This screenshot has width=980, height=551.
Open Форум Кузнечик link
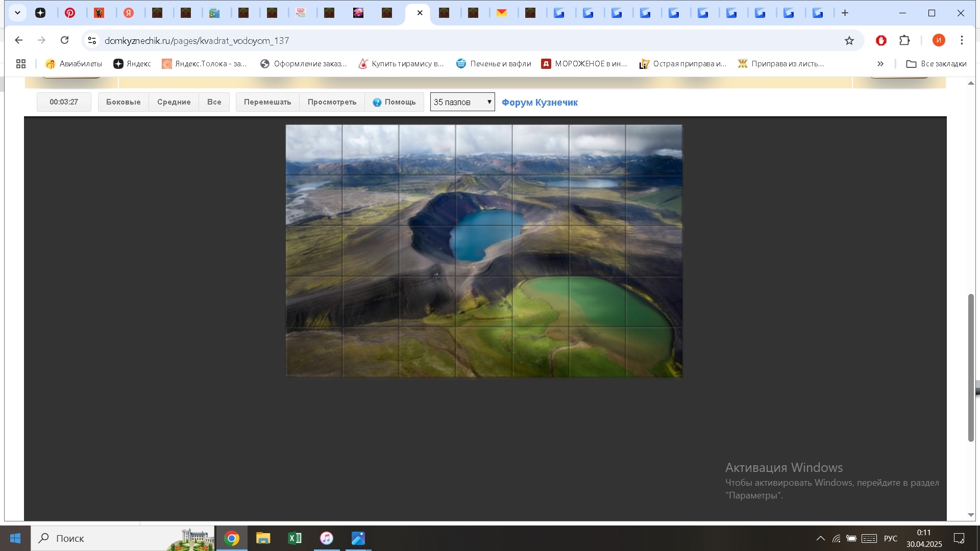click(x=540, y=103)
